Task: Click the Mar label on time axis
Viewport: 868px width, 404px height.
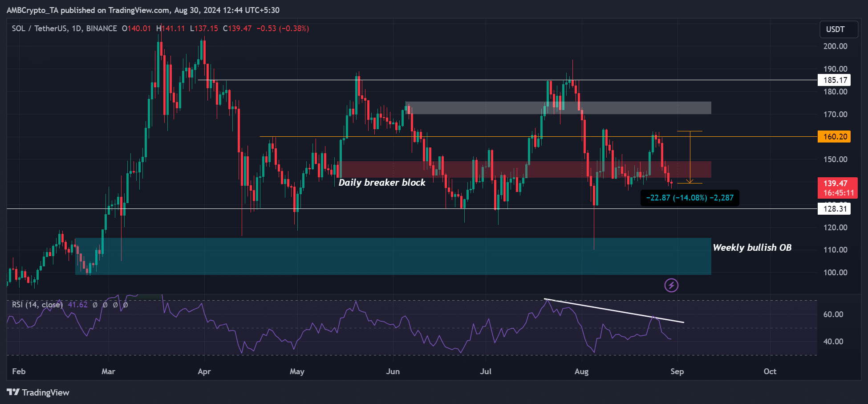Action: coord(108,371)
